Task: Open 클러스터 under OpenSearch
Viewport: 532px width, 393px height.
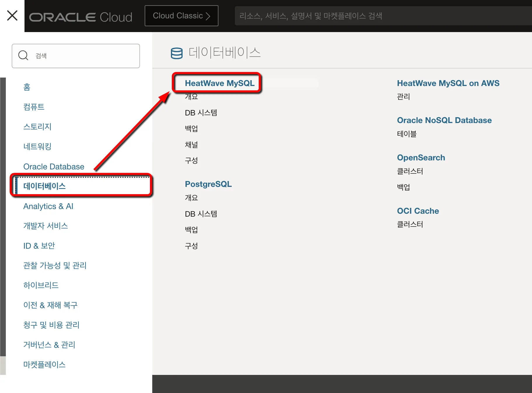Action: (x=410, y=171)
